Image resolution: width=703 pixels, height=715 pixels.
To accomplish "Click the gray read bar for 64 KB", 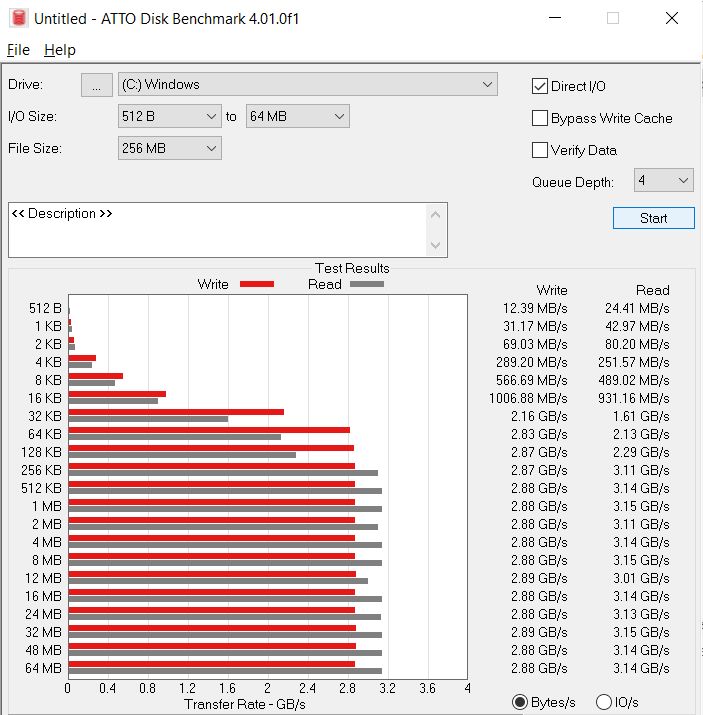I will 175,437.
